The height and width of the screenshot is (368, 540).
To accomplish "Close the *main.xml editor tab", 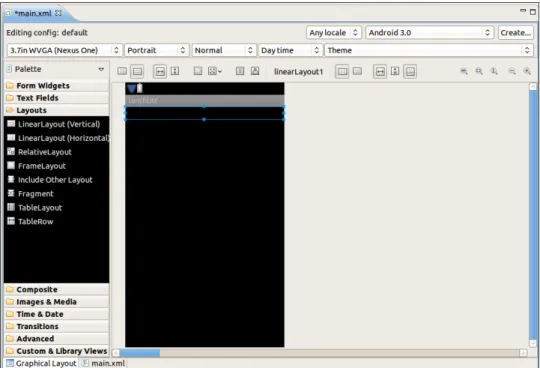I will tap(59, 13).
